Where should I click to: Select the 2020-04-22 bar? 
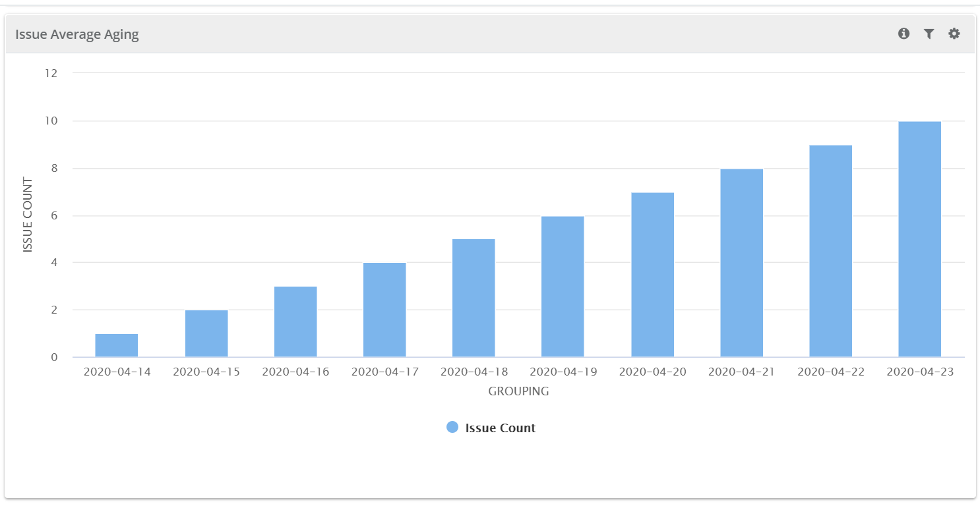point(830,251)
